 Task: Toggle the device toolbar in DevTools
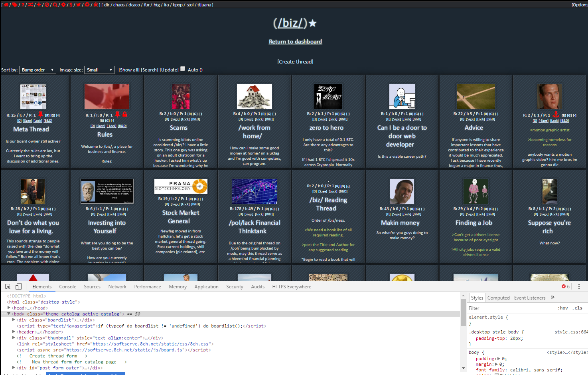[x=18, y=287]
